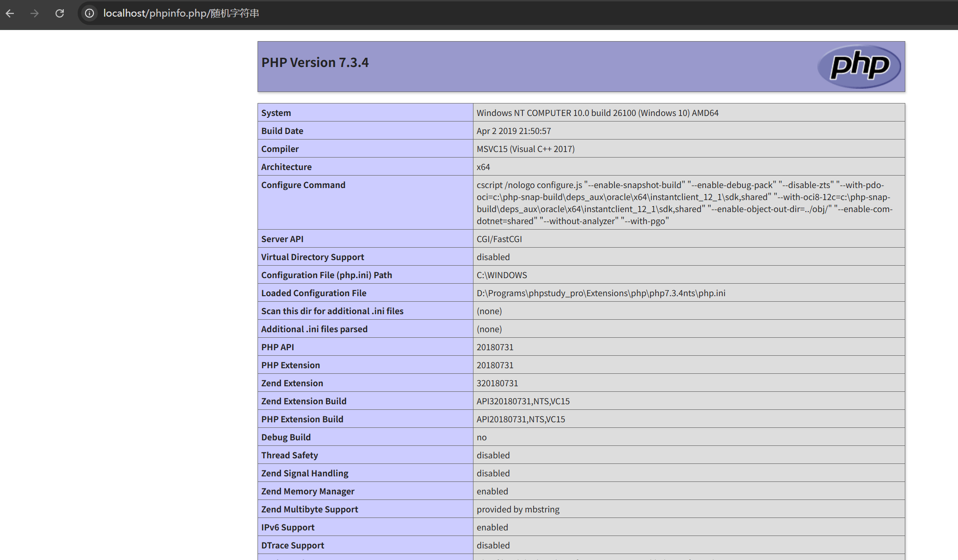Viewport: 958px width, 560px height.
Task: Select the Loaded Configuration File label
Action: 313,293
